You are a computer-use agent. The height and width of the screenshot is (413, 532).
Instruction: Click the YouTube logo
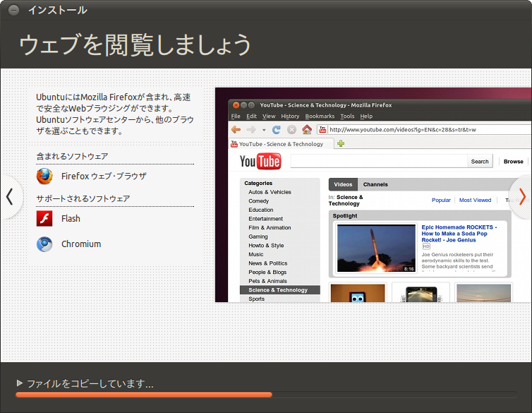260,161
